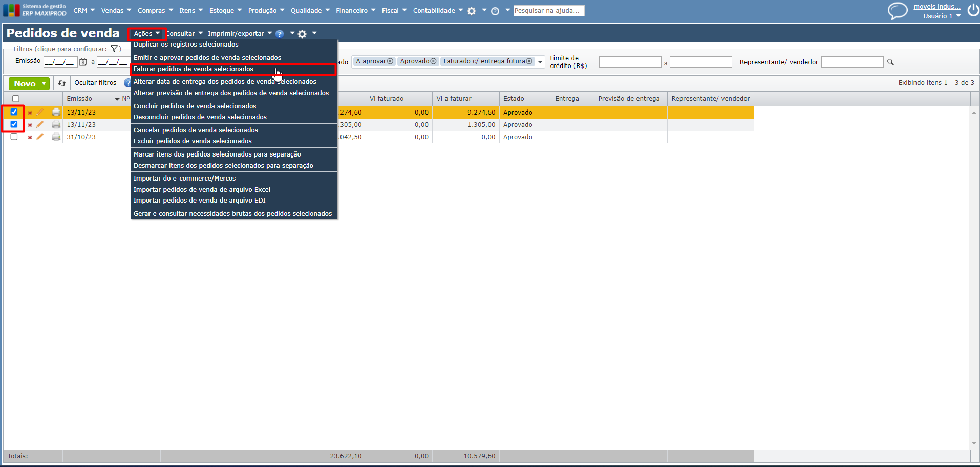Delete the first 13/11/23 order row

(x=30, y=113)
